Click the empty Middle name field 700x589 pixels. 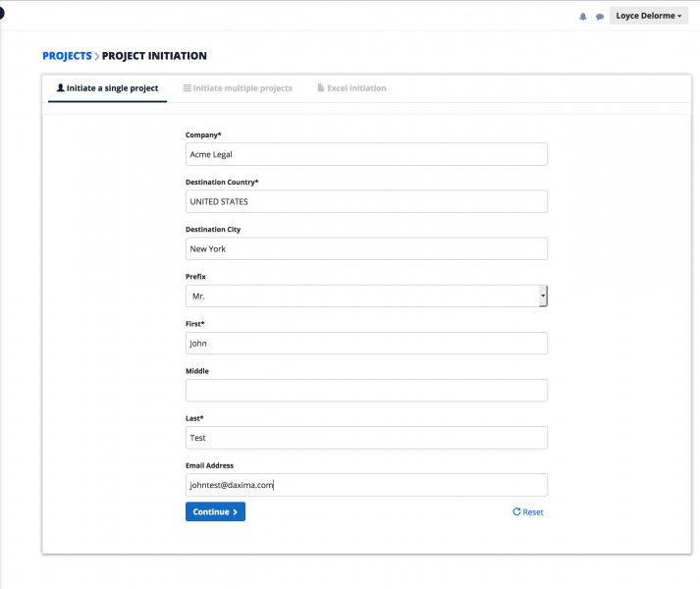coord(366,391)
